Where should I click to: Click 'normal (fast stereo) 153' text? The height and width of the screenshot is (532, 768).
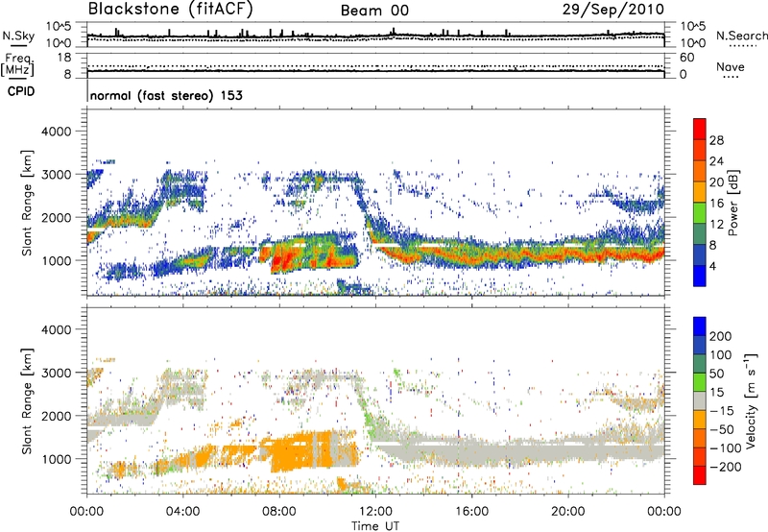pos(166,95)
